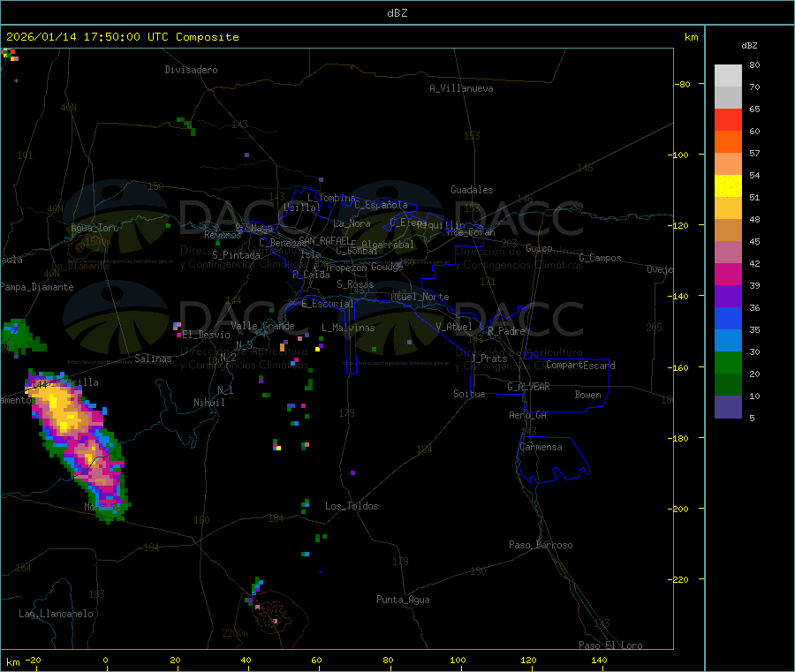
Task: Click the Atuel_Norte label
Action: 420,297
